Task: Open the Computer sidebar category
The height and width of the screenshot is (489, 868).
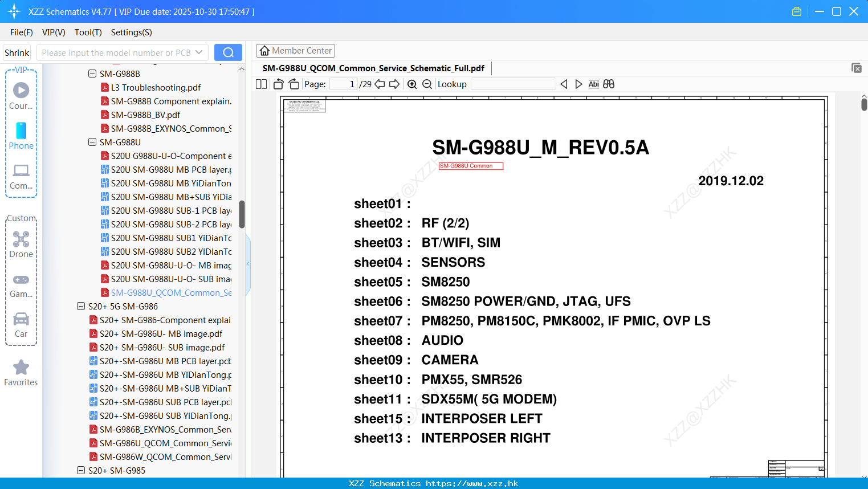Action: pyautogui.click(x=21, y=176)
